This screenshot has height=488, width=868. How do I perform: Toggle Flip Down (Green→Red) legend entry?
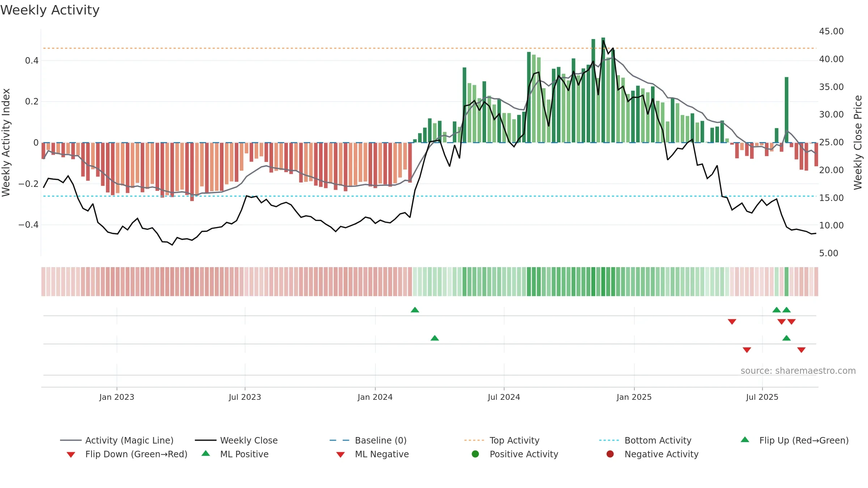click(x=127, y=454)
